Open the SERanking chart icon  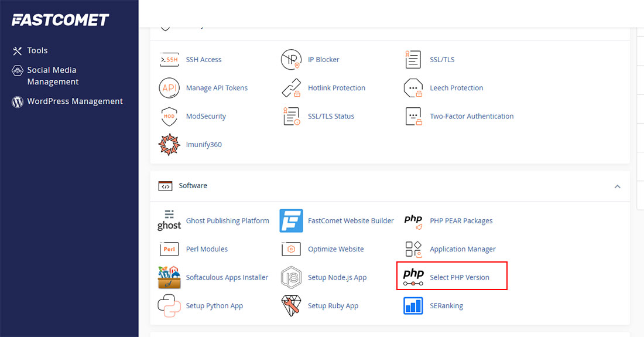coord(413,306)
